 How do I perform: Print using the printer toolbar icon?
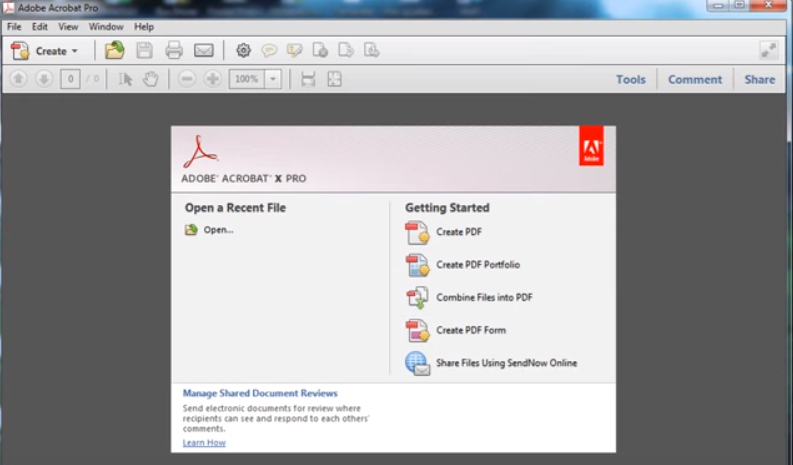[x=174, y=50]
